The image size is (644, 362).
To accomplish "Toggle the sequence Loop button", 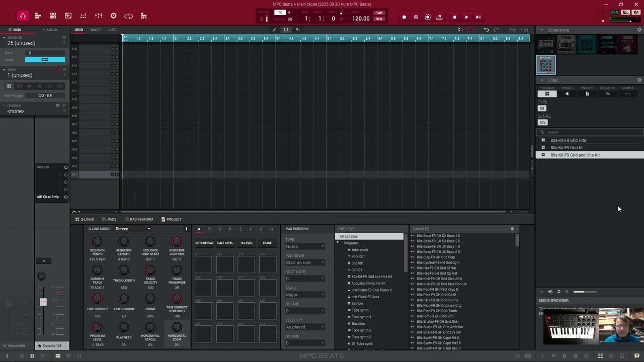I will 45,60.
